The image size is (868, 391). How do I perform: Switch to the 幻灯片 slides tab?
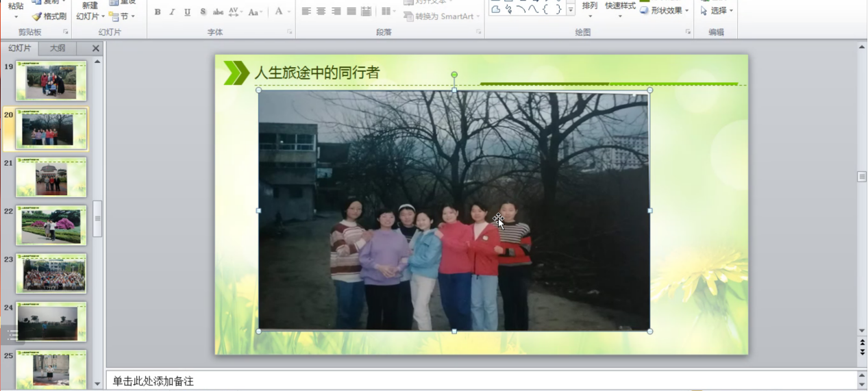click(20, 48)
